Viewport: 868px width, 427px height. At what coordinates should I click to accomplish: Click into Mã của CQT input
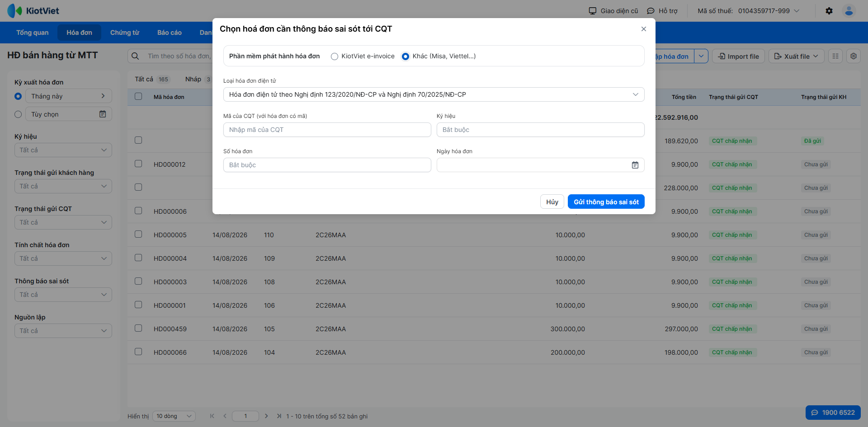[327, 130]
